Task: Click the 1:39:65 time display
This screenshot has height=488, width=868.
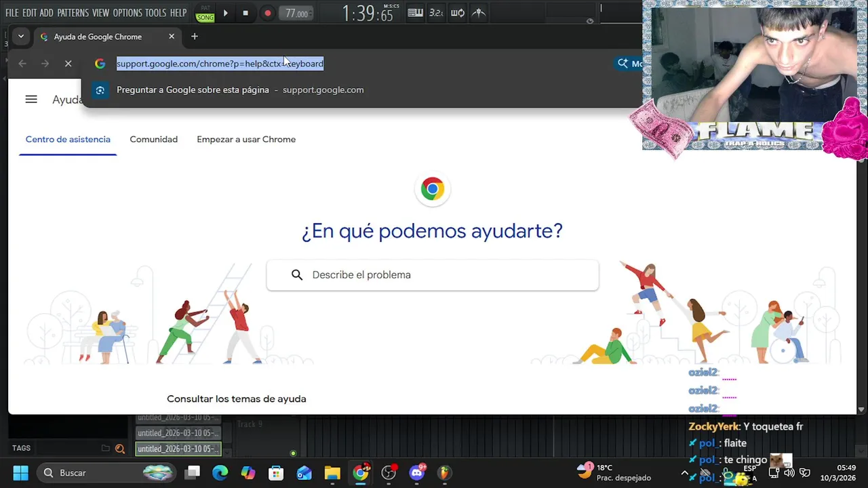Action: 367,13
